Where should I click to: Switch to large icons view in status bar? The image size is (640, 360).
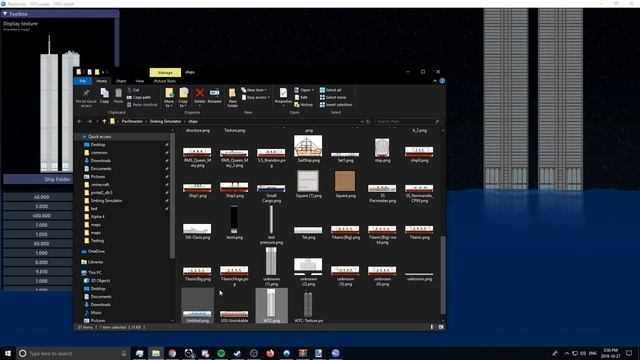(x=441, y=327)
